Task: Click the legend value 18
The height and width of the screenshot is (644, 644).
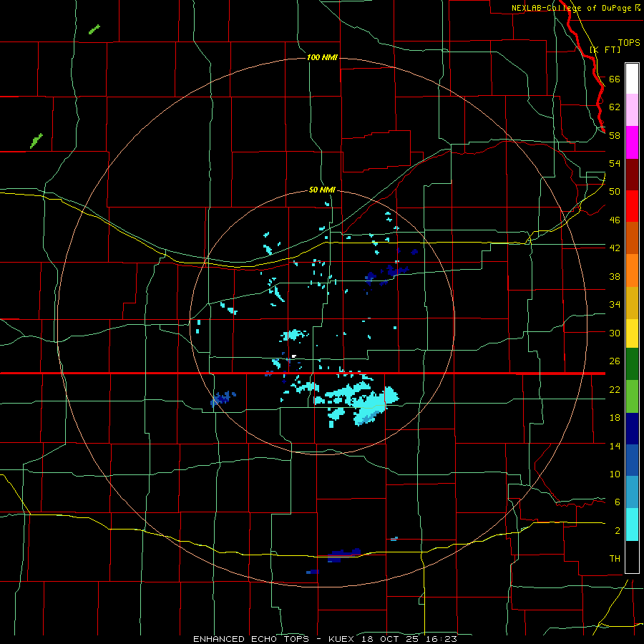Action: tap(615, 418)
